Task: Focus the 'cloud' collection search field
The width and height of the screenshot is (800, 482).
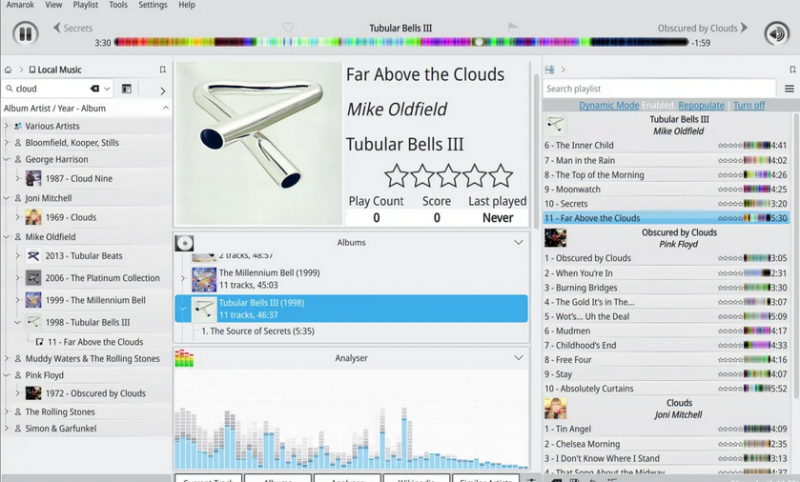Action: pos(51,89)
